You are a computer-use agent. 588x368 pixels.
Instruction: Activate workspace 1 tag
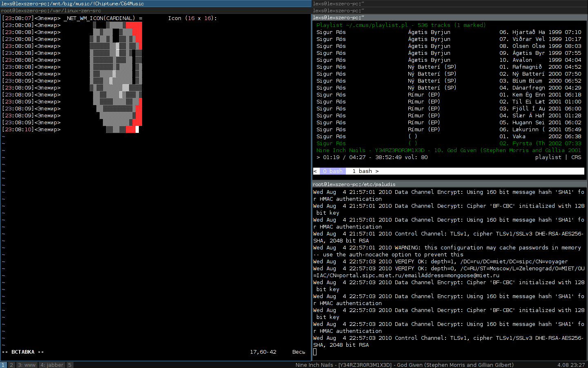click(x=3, y=365)
